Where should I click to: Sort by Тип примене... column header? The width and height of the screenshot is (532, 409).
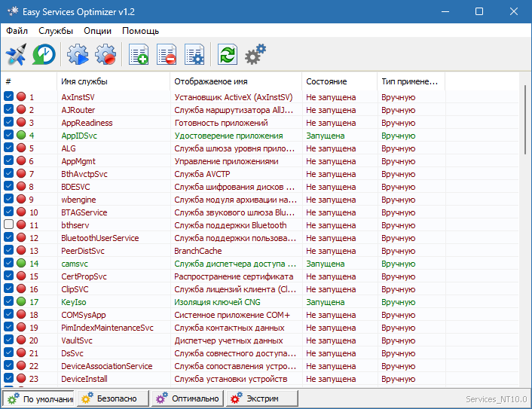click(x=411, y=81)
